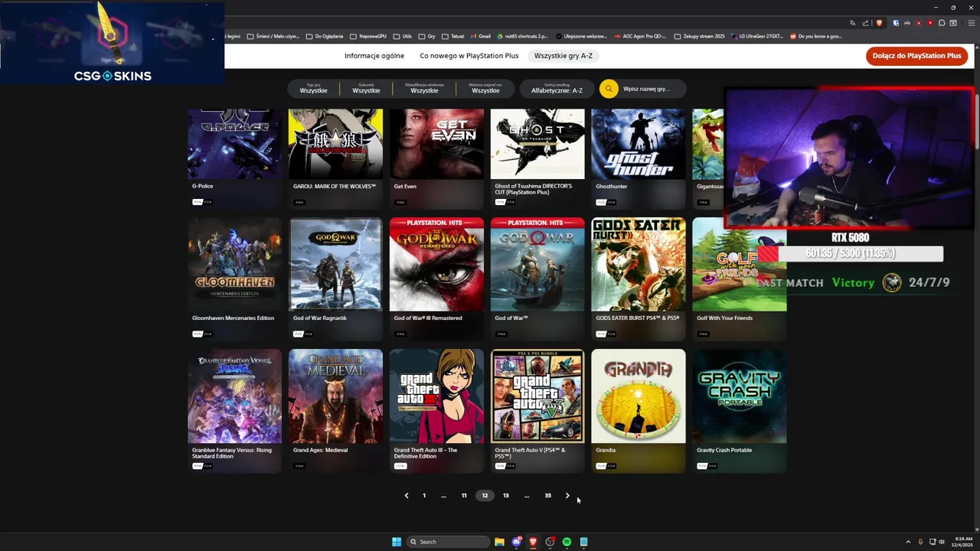
Task: Open the Notepad taskbar icon
Action: (x=583, y=542)
